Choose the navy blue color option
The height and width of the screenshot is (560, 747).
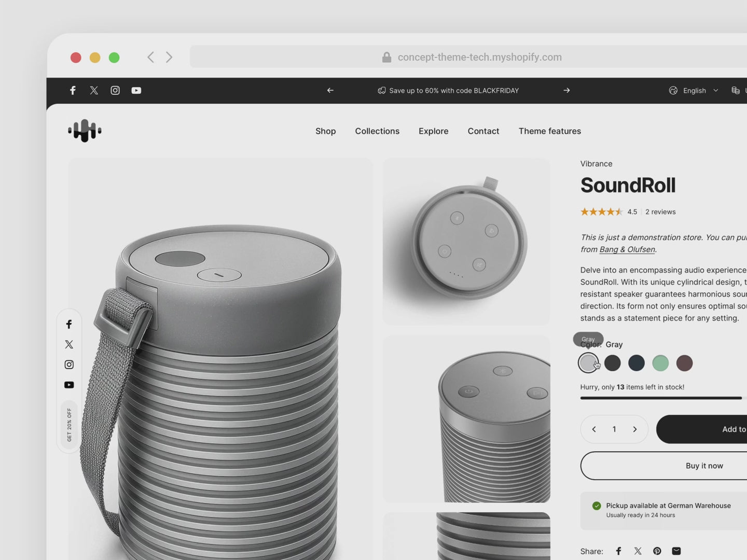coord(637,363)
